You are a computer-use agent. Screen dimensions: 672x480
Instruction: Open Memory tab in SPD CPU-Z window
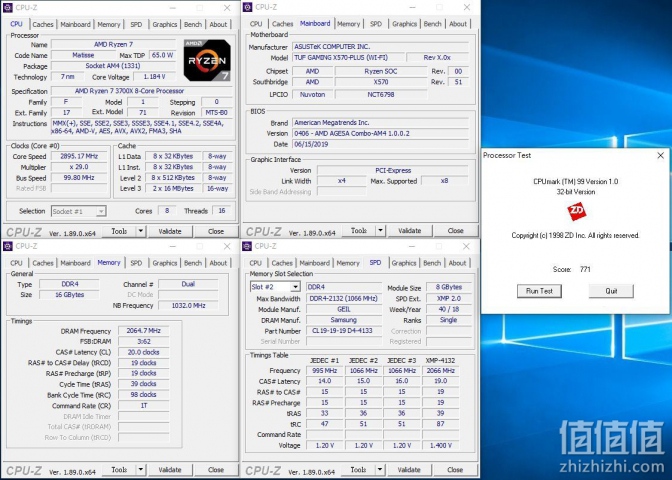click(x=348, y=263)
